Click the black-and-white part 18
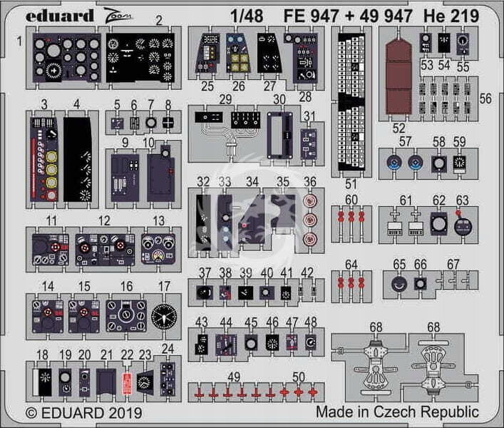Viewport: 504px width, 428px height. coord(43,382)
